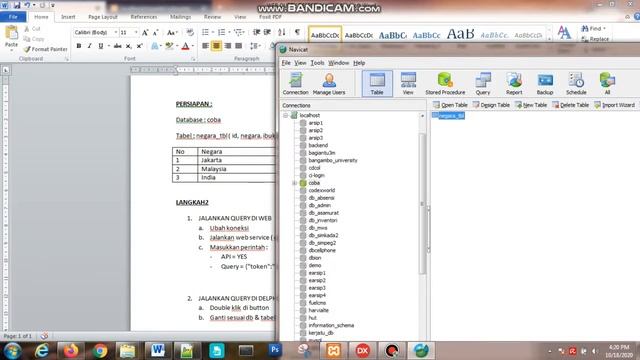Align text left in Word

pos(205,46)
